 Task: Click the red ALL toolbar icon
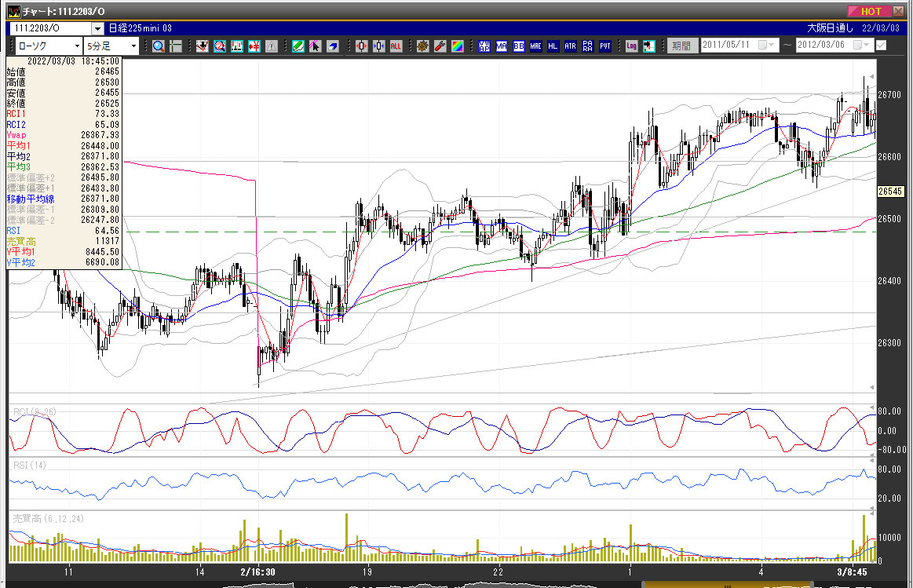(396, 46)
